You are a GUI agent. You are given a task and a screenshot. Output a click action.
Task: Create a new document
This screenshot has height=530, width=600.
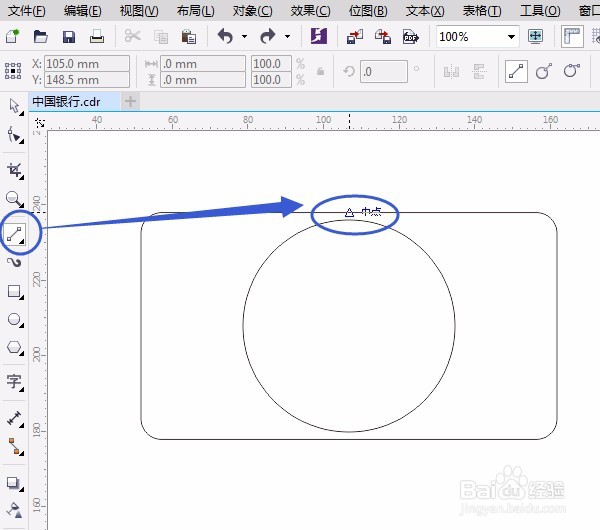point(13,36)
